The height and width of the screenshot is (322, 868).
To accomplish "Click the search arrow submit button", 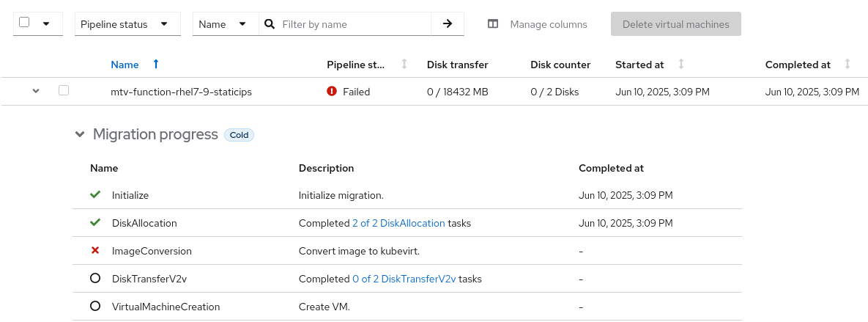I will click(448, 24).
